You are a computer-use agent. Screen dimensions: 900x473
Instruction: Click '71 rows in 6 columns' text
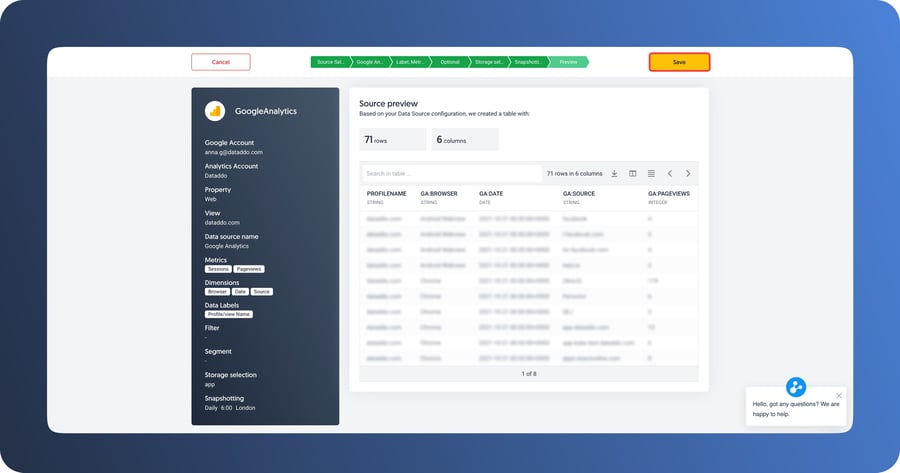574,173
